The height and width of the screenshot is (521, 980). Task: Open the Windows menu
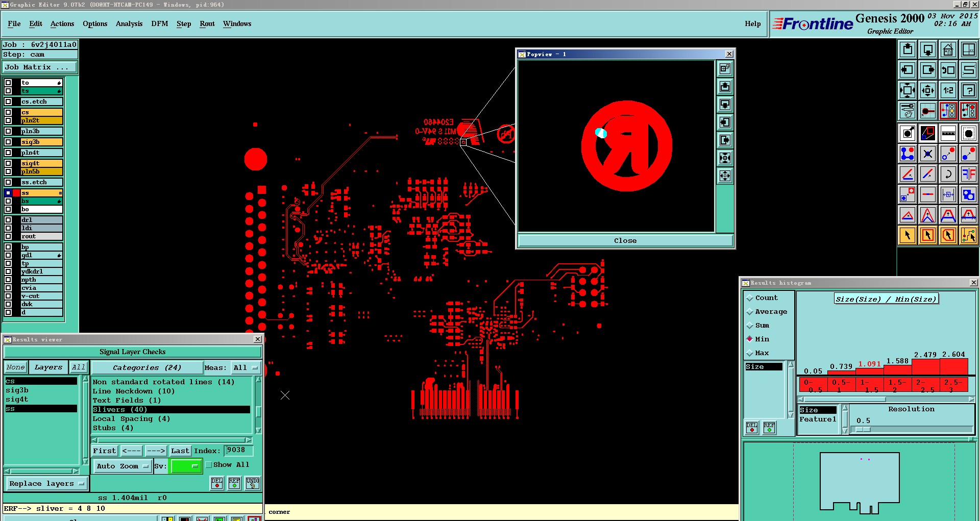tap(237, 24)
